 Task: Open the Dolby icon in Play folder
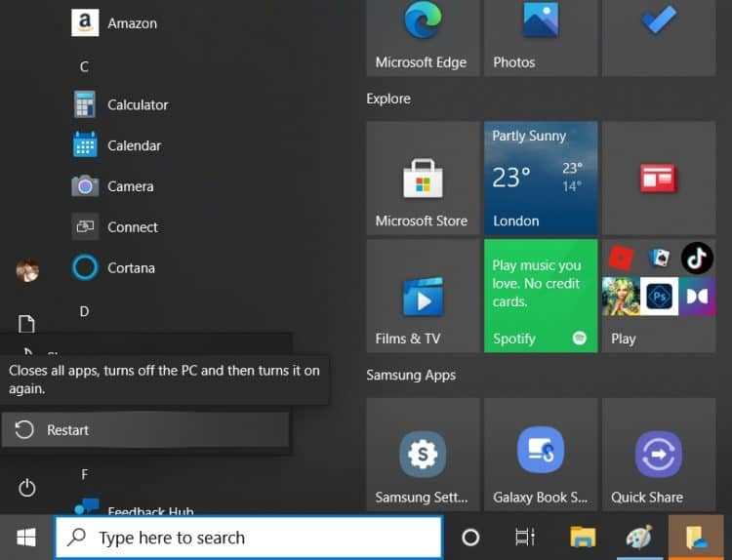tap(697, 296)
